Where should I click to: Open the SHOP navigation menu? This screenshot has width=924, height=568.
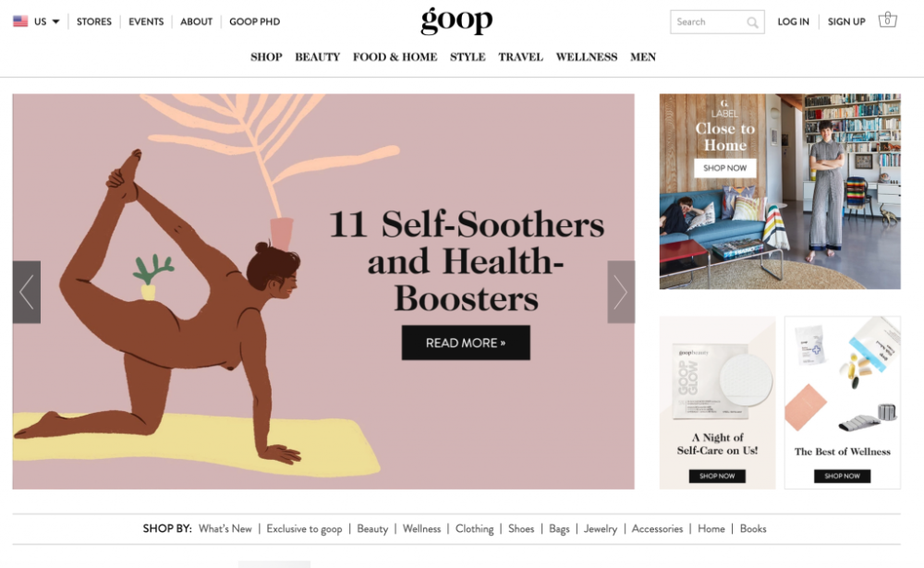[x=266, y=57]
